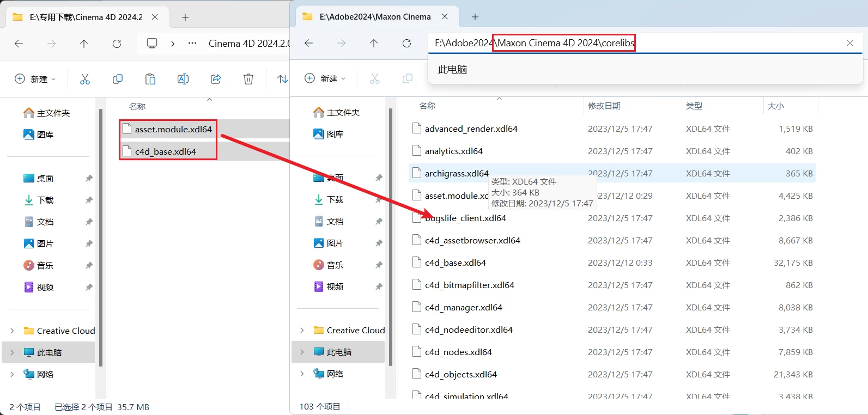Add a new tab in right window
This screenshot has height=415, width=868.
[x=475, y=17]
